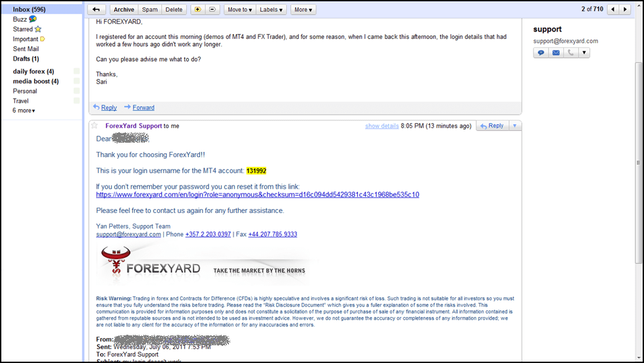Click the back arrow to return to inbox
The height and width of the screenshot is (363, 644).
(97, 9)
